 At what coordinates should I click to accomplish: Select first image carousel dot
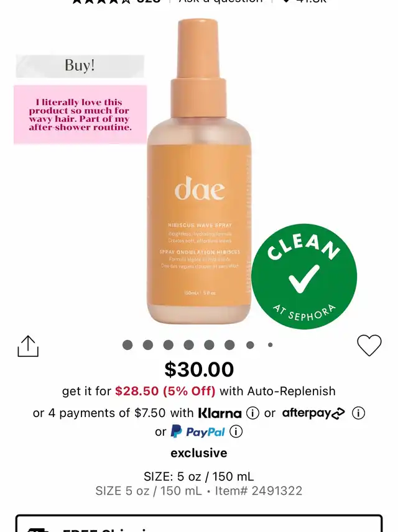tap(127, 345)
